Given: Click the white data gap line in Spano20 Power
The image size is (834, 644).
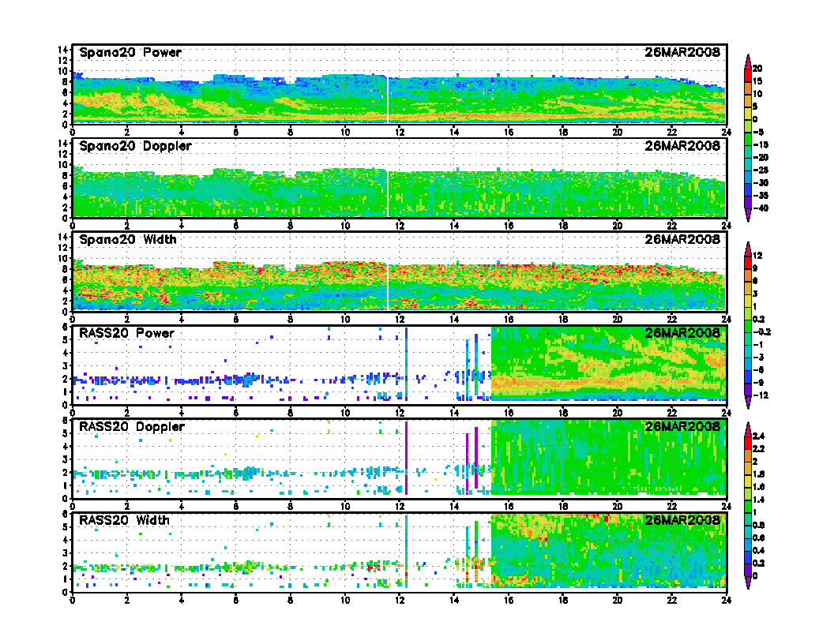Looking at the screenshot, I should point(388,100).
